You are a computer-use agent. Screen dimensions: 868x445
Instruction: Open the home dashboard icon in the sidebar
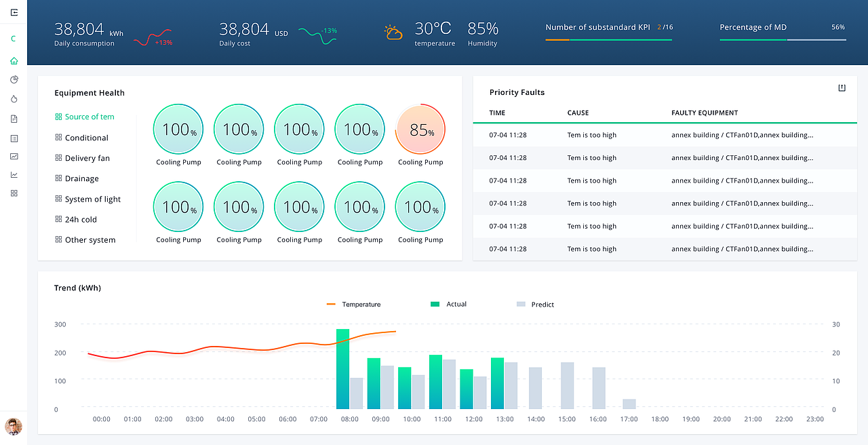click(14, 60)
